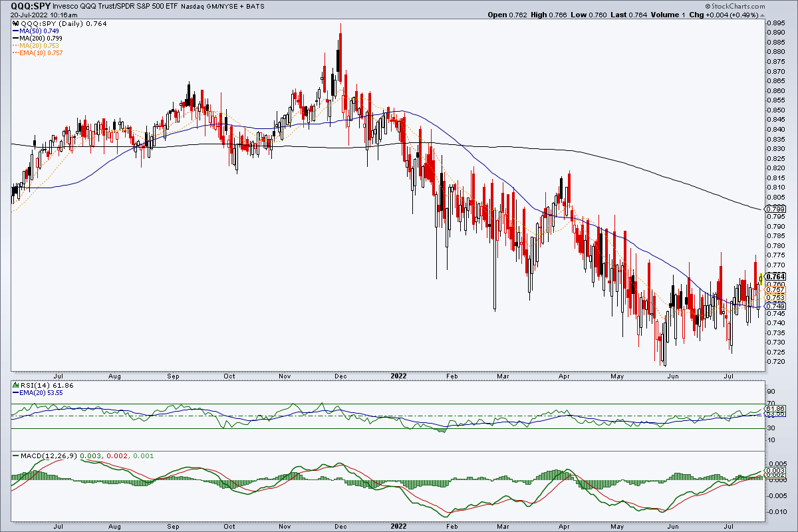Screen dimensions: 798x532
Task: Click the 0.785 price axis label
Action: pos(776,236)
